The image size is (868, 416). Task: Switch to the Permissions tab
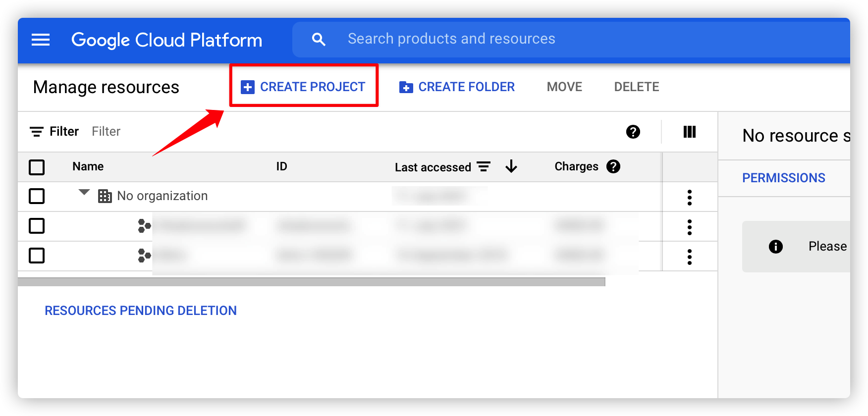click(784, 178)
